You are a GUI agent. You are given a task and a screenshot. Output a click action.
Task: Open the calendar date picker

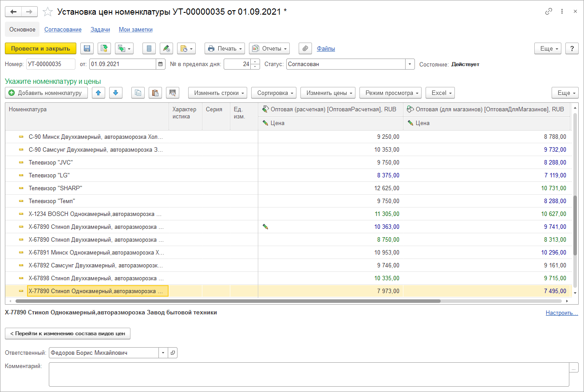(161, 64)
